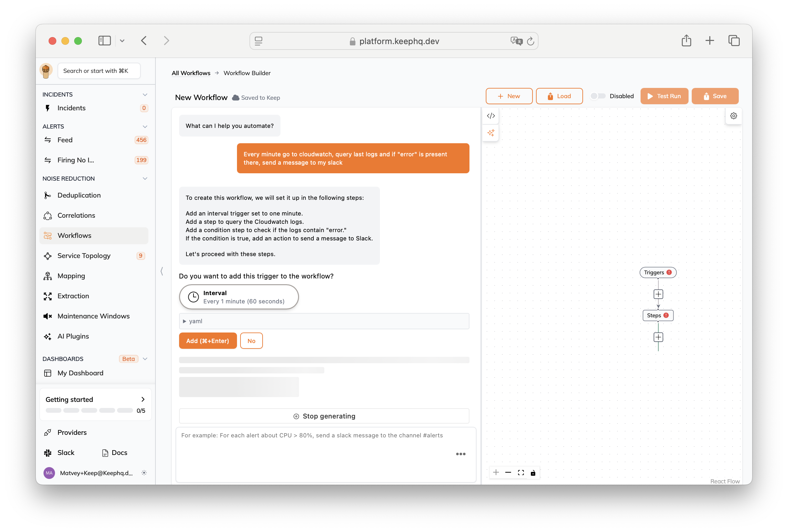Click Stop generating
The width and height of the screenshot is (788, 532).
[x=324, y=416]
